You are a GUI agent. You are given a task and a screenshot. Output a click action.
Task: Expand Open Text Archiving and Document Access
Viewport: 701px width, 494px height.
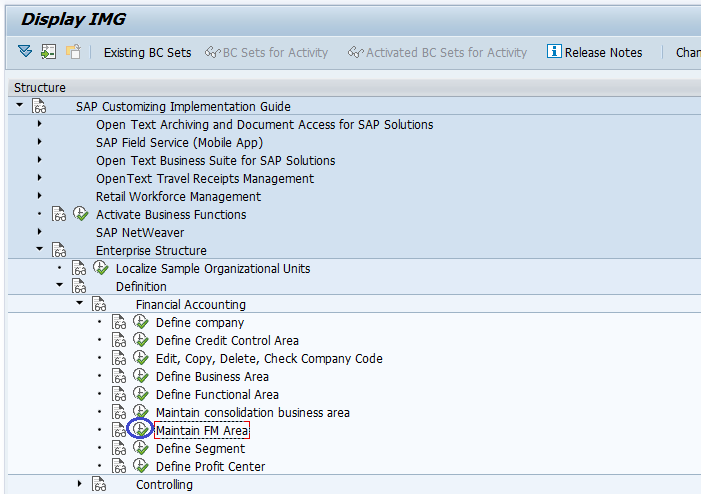(x=39, y=123)
